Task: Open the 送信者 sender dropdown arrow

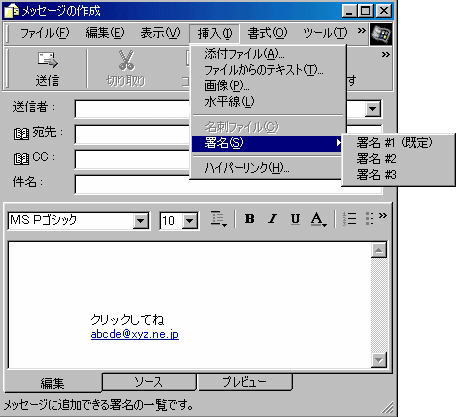Action: [372, 109]
